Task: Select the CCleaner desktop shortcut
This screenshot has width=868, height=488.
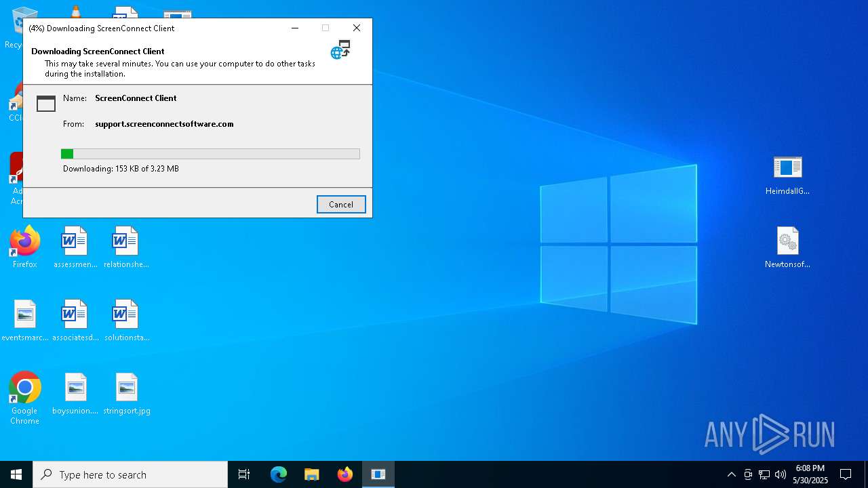Action: click(16, 102)
